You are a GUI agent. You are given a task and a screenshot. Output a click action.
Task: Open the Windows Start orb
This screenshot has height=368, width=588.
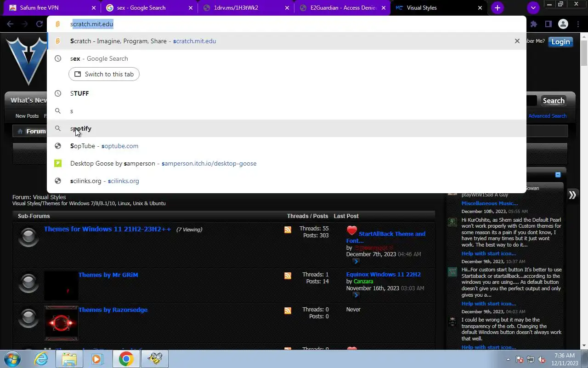tap(12, 359)
